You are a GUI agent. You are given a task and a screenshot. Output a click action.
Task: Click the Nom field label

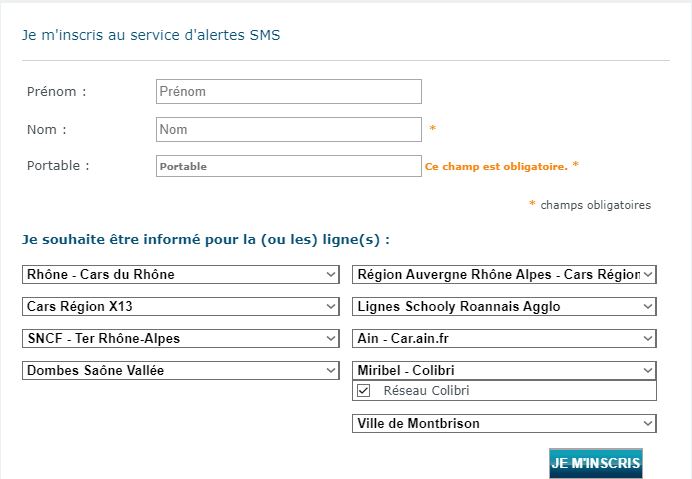pyautogui.click(x=46, y=130)
